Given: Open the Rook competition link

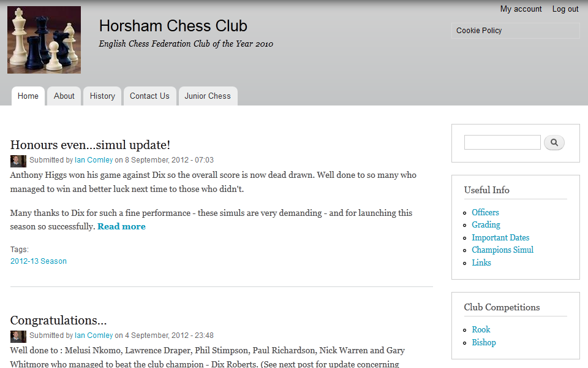Looking at the screenshot, I should [x=481, y=329].
